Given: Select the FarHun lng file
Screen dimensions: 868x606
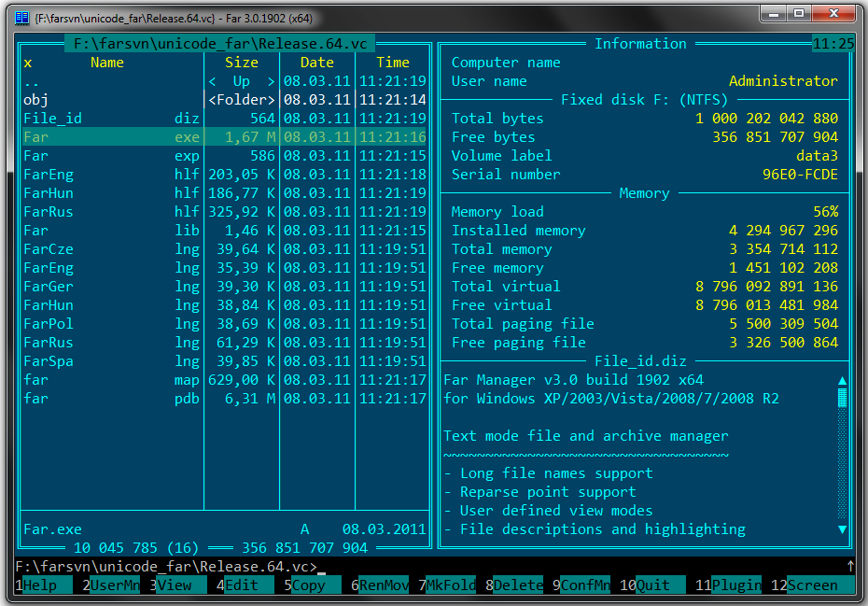Looking at the screenshot, I should [224, 305].
